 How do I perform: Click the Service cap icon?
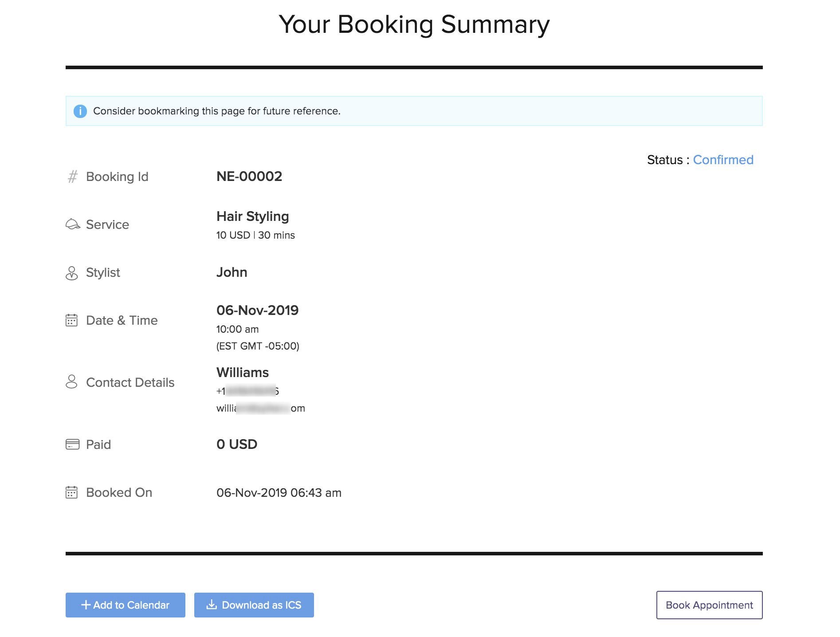(x=73, y=224)
